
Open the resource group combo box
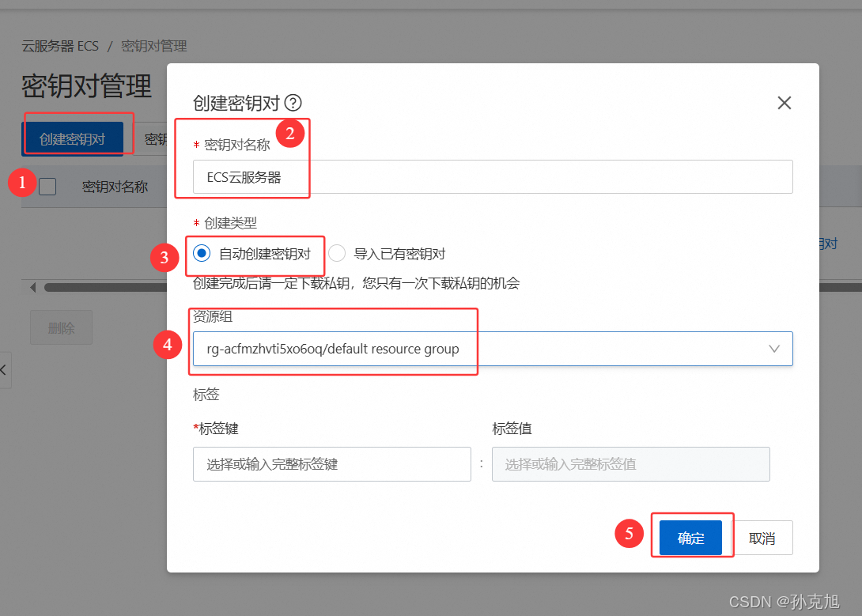coord(493,349)
